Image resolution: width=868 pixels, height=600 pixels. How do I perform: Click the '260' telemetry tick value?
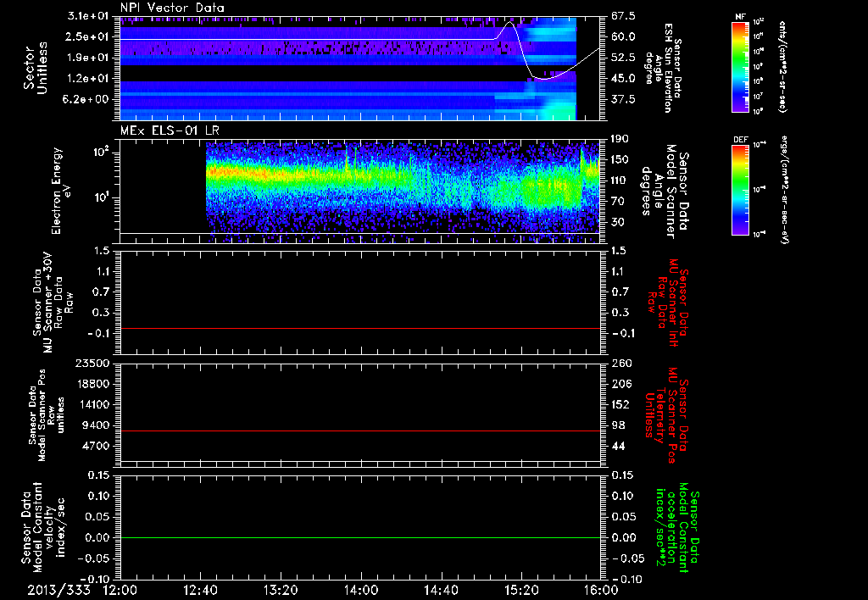coord(621,363)
